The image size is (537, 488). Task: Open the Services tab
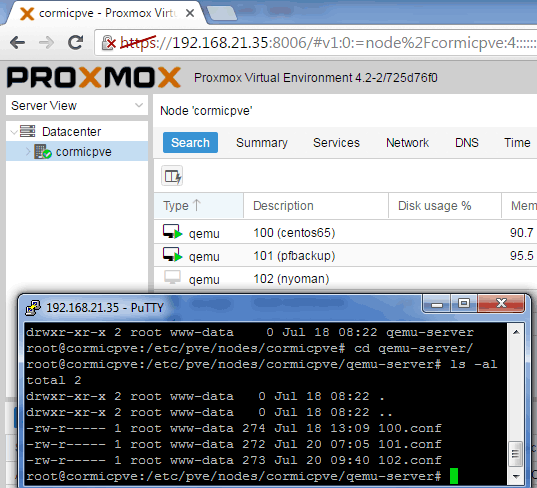tap(336, 142)
